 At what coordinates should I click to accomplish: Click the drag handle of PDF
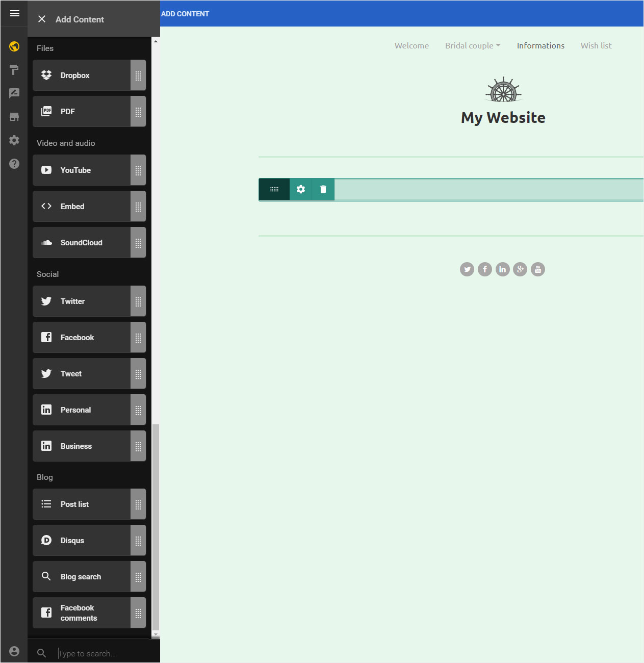[138, 112]
